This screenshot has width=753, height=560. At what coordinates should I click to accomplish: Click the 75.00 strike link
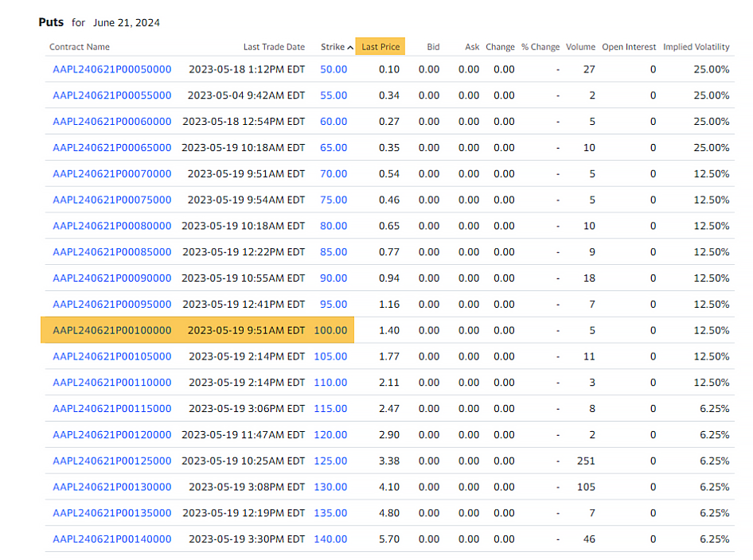[334, 200]
